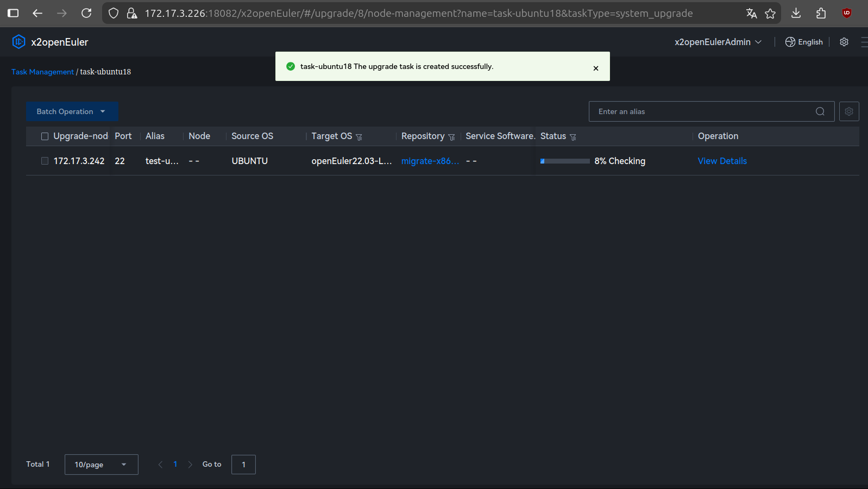Open View Details for the node
Image resolution: width=868 pixels, height=489 pixels.
tap(722, 161)
